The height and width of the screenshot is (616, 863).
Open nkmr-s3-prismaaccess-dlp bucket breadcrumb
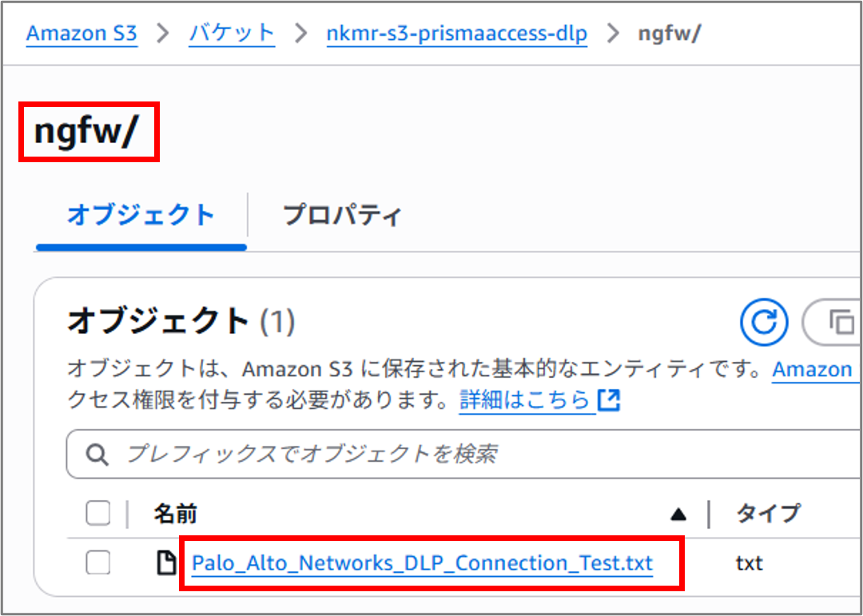click(x=456, y=34)
